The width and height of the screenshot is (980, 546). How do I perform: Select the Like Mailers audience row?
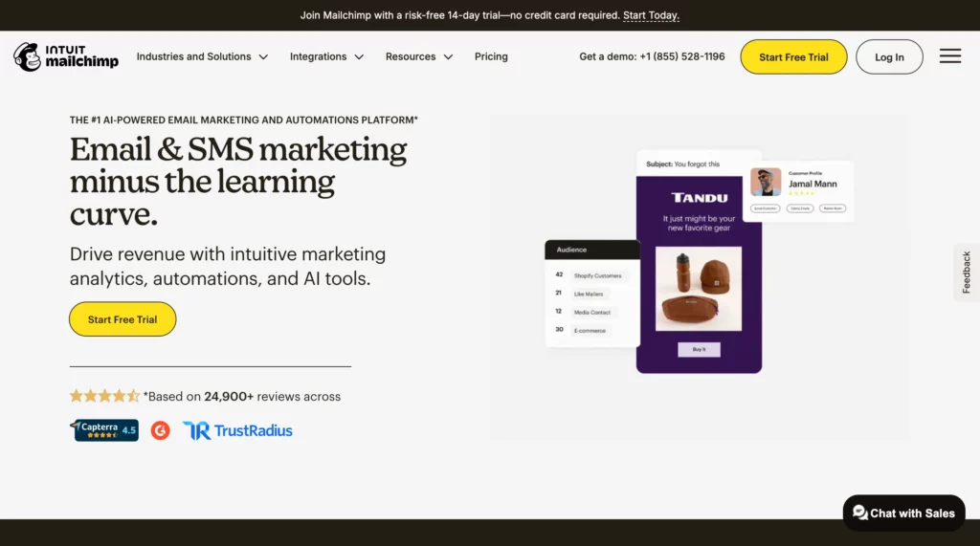click(583, 294)
